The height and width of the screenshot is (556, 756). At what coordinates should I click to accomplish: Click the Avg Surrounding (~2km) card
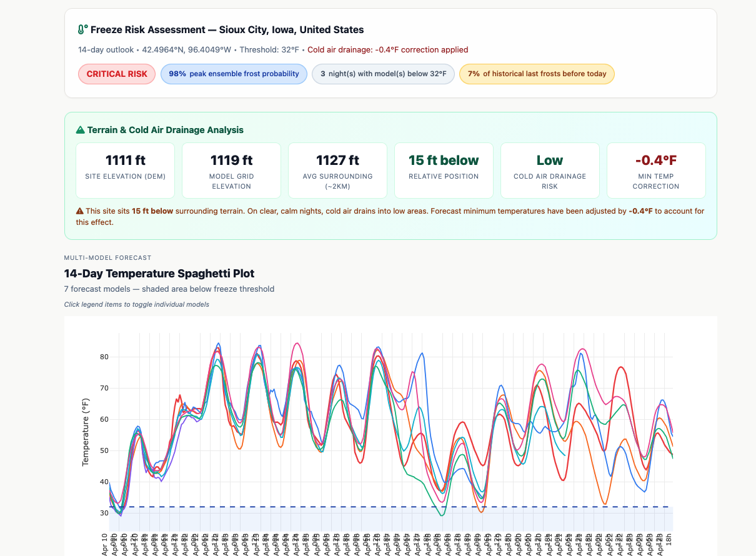point(337,170)
